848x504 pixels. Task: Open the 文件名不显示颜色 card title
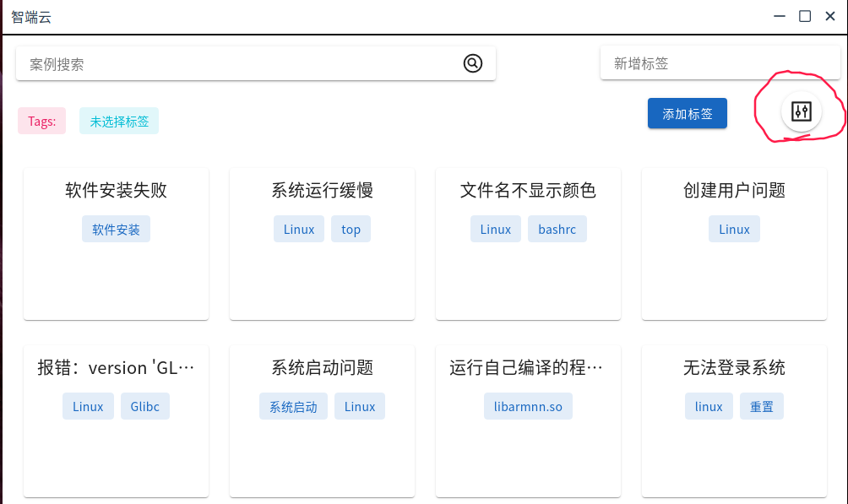point(528,191)
